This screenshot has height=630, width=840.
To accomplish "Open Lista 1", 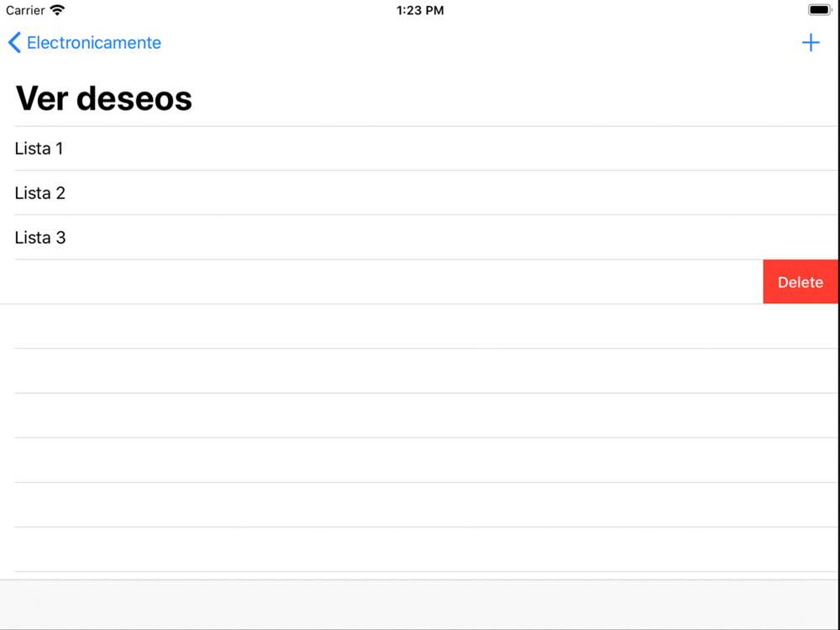I will point(420,149).
